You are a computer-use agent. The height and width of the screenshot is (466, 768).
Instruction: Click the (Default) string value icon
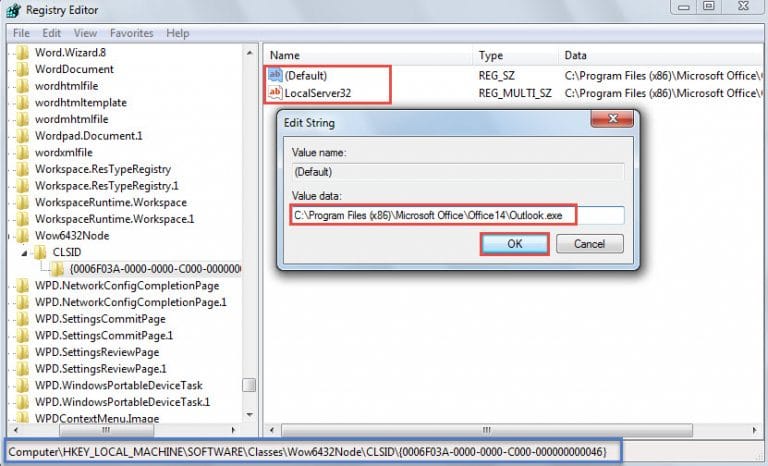coord(275,75)
